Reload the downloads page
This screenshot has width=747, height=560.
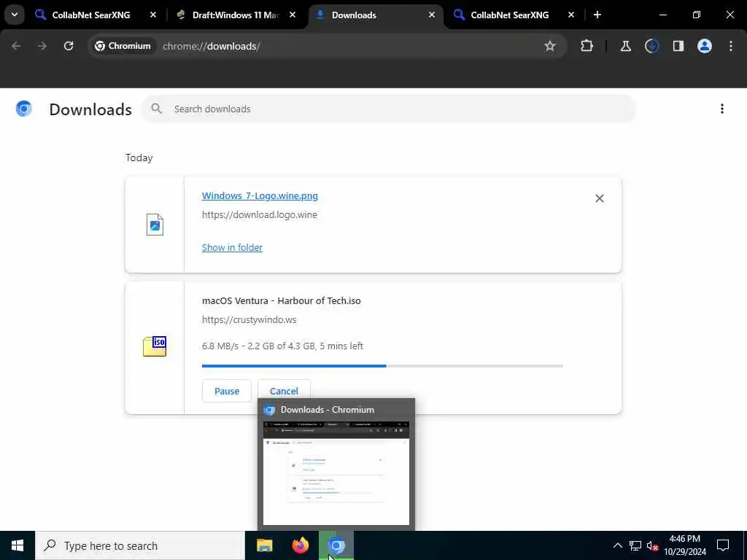[x=69, y=46]
